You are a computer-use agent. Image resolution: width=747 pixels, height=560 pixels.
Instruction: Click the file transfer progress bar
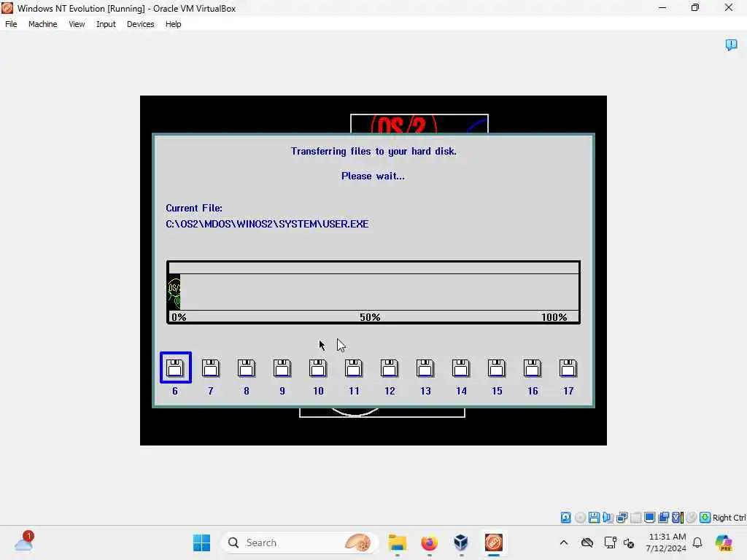click(x=373, y=292)
